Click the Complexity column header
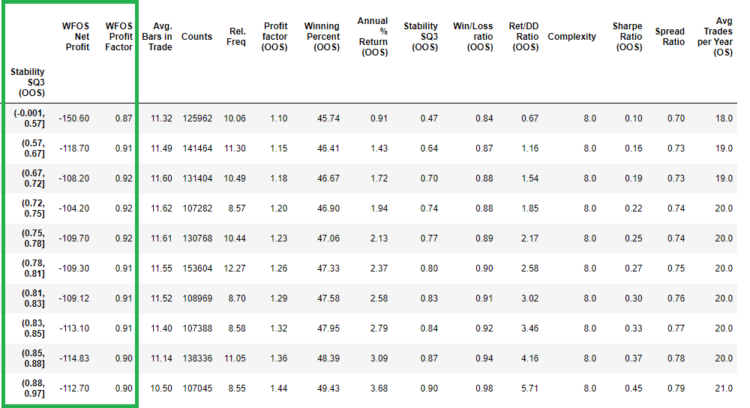This screenshot has width=750, height=408. pyautogui.click(x=572, y=36)
